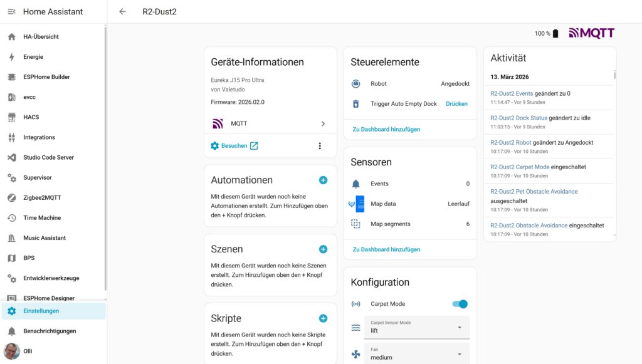Image resolution: width=642 pixels, height=364 pixels.
Task: Click the Besuchen link to visit device
Action: coord(234,146)
